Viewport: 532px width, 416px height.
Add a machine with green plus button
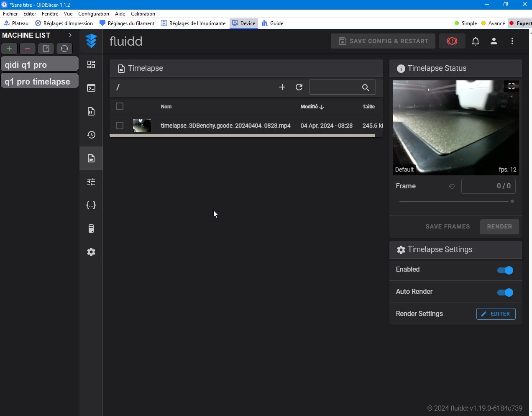pyautogui.click(x=9, y=49)
